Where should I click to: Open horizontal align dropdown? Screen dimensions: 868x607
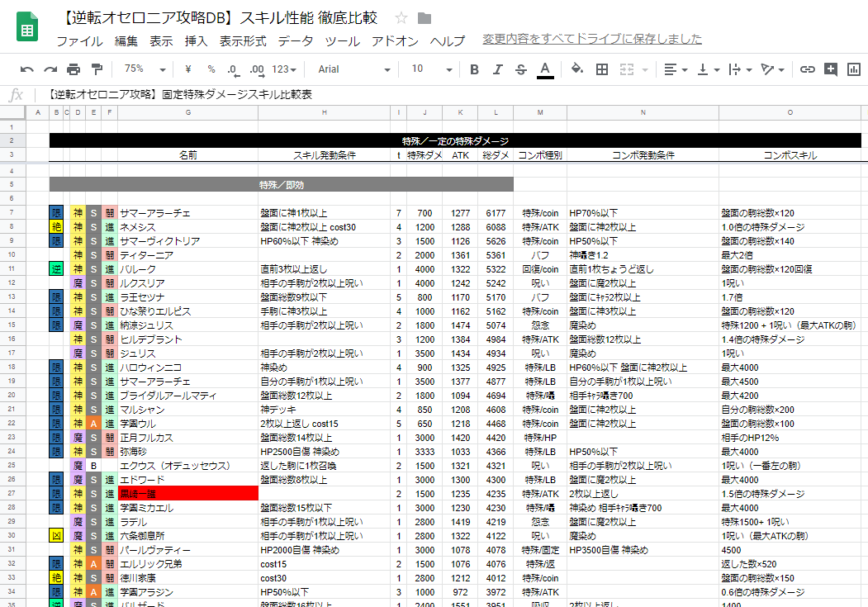click(676, 69)
